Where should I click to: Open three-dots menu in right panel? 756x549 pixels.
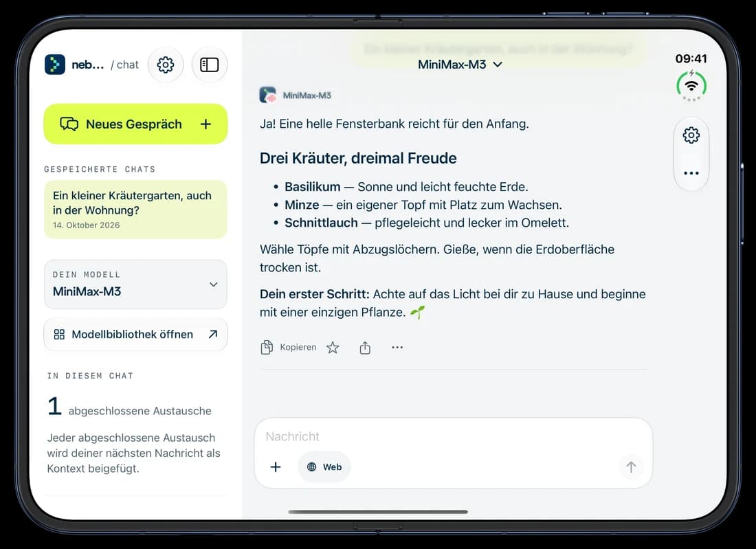tap(691, 173)
